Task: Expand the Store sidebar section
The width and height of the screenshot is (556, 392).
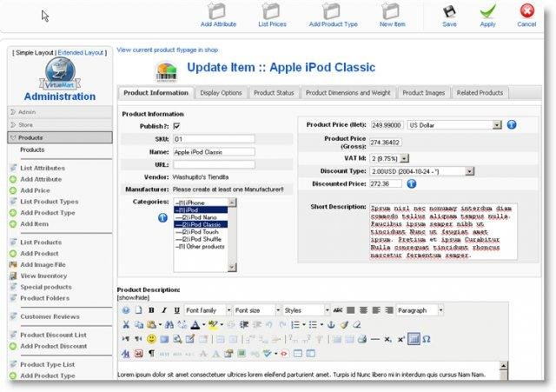Action: click(60, 124)
